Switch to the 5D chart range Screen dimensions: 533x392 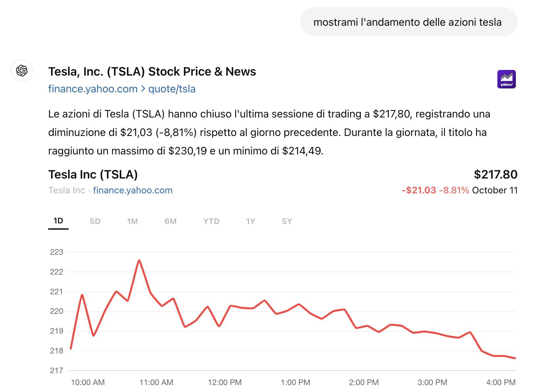95,221
